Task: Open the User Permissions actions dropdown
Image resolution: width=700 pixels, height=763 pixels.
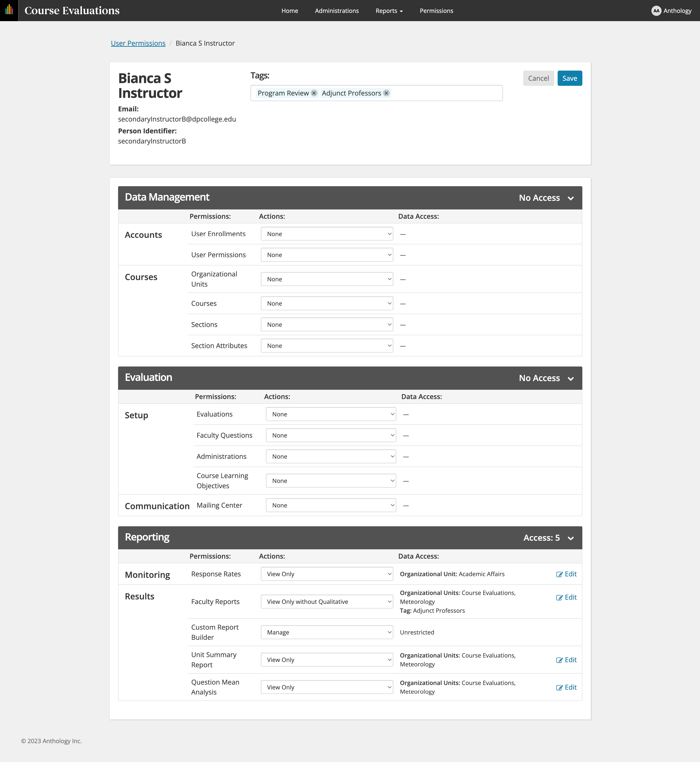Action: (x=327, y=255)
